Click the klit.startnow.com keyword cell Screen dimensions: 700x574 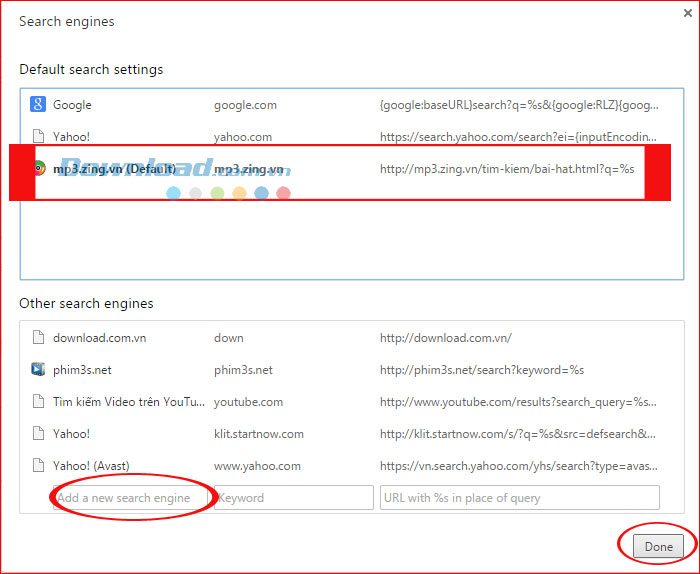click(258, 434)
